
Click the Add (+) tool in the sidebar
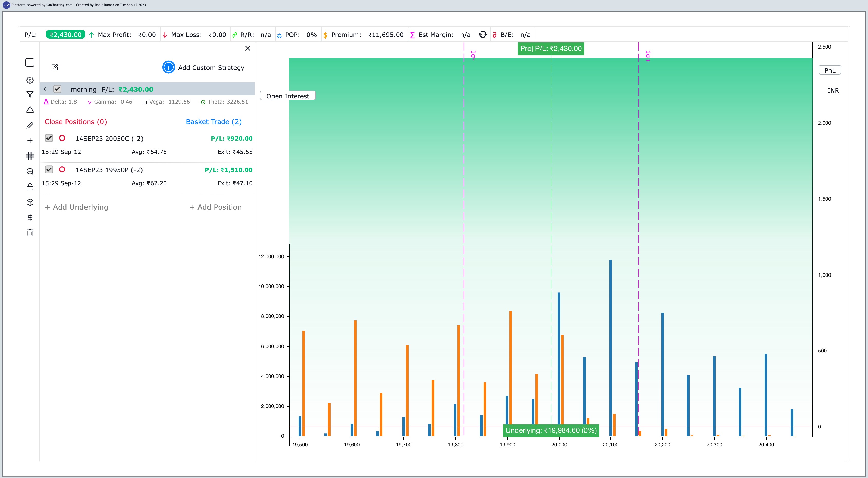[x=30, y=140]
